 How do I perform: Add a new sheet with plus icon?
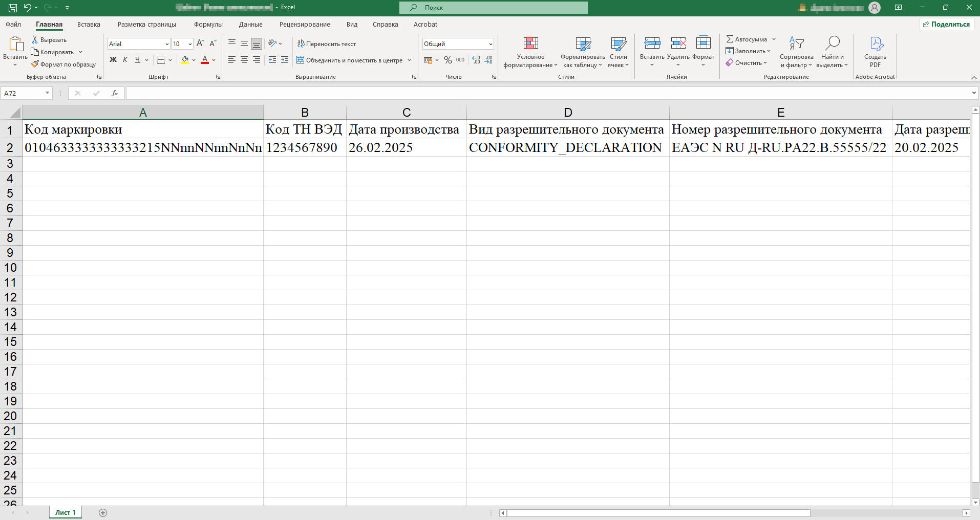click(103, 513)
